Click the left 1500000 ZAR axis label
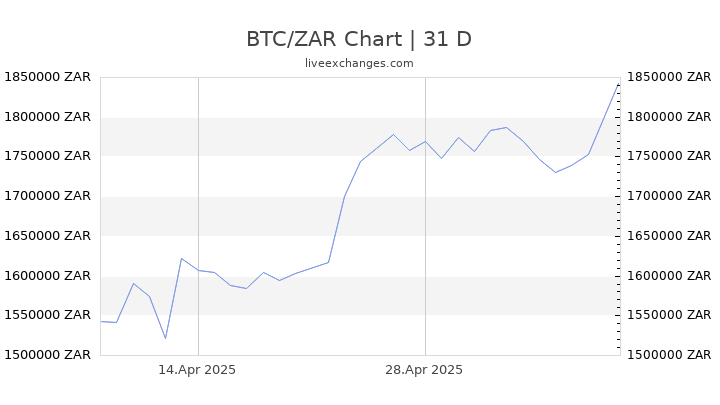This screenshot has width=720, height=405. [48, 354]
